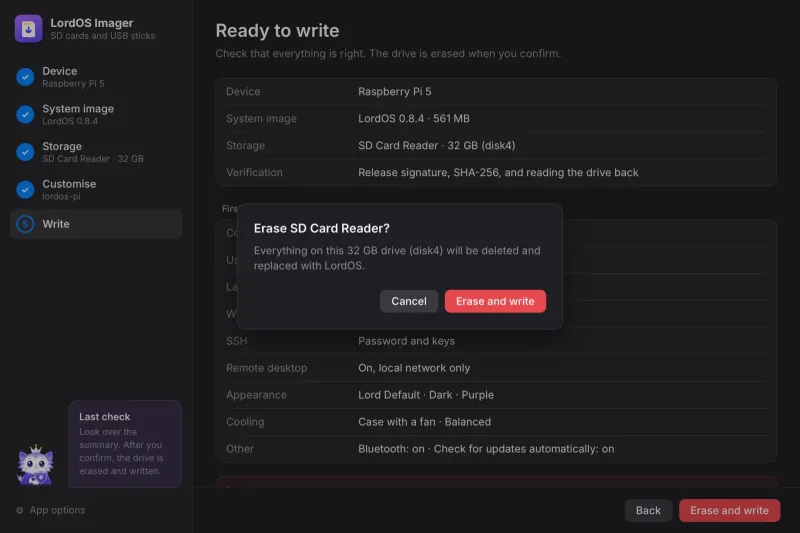Click the dialog warning message text
The image size is (800, 533).
[397, 258]
